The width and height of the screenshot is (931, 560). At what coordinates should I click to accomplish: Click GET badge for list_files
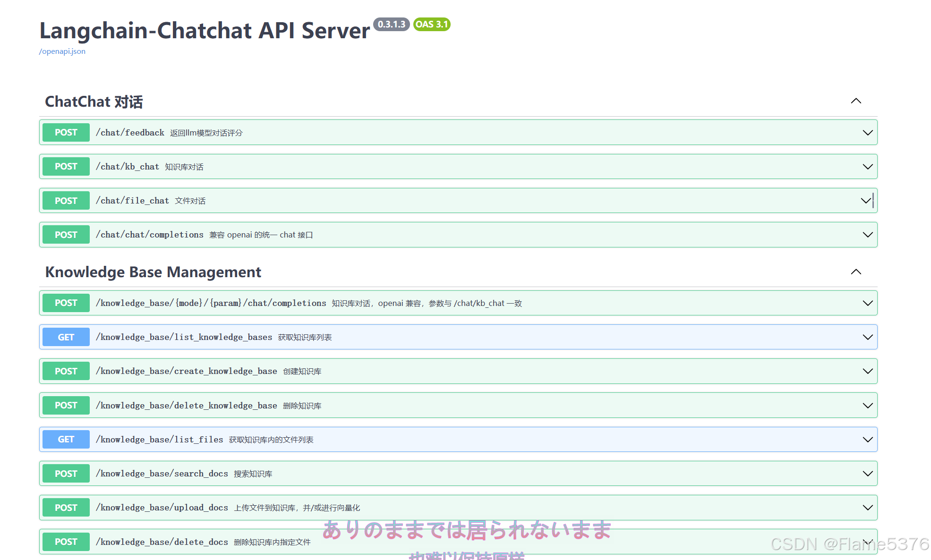(66, 440)
